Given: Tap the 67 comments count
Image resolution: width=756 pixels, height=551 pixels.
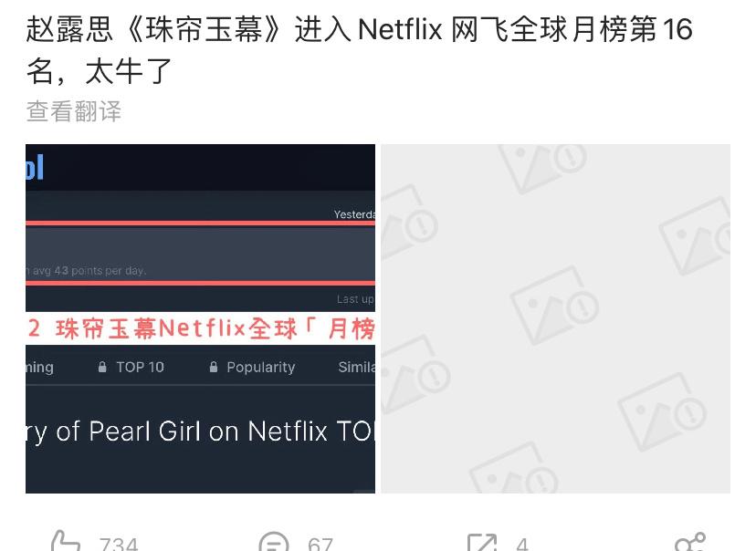Looking at the screenshot, I should (320, 545).
